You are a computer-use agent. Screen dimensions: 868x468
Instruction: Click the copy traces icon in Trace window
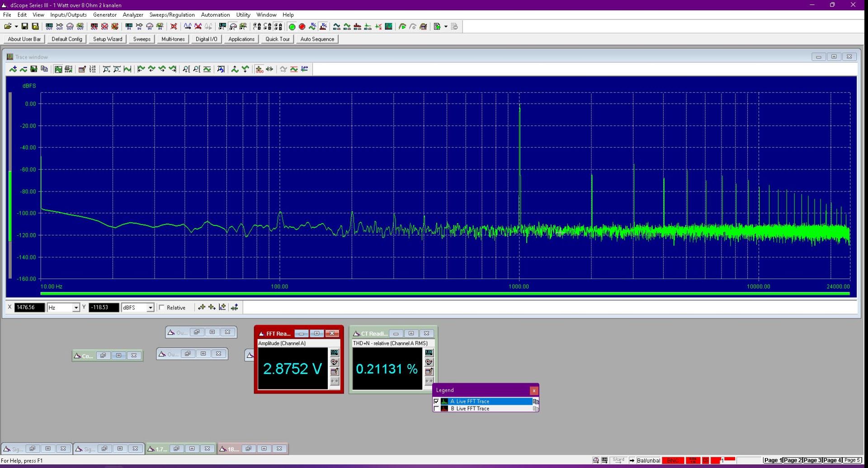[x=44, y=69]
